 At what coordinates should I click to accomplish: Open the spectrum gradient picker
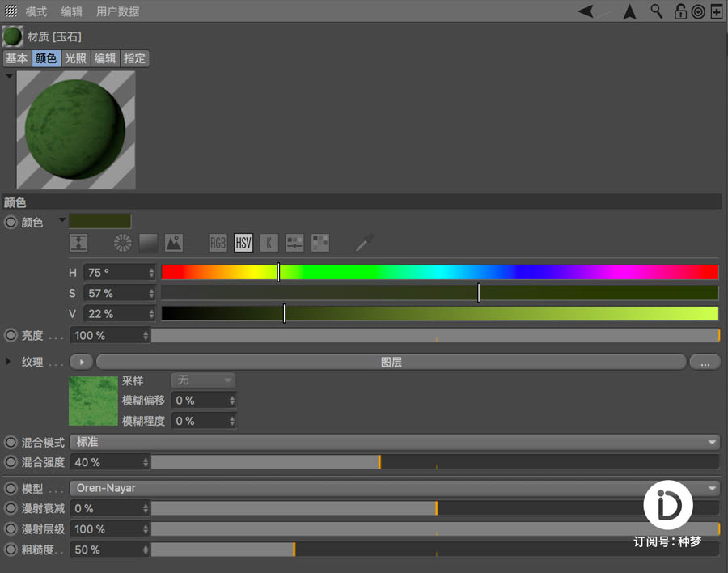[x=150, y=243]
